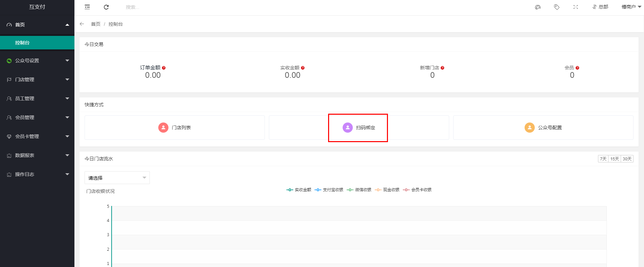Expand the 门店管理 menu arrow
644x267 pixels.
click(x=67, y=80)
